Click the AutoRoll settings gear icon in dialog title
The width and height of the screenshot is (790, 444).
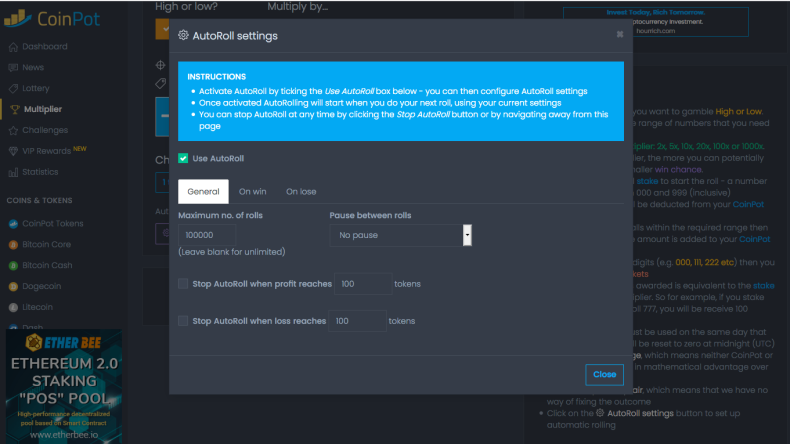pyautogui.click(x=183, y=35)
